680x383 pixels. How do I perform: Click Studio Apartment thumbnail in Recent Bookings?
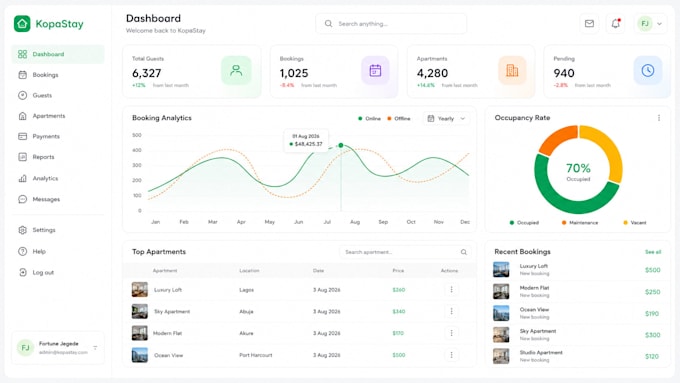(501, 356)
